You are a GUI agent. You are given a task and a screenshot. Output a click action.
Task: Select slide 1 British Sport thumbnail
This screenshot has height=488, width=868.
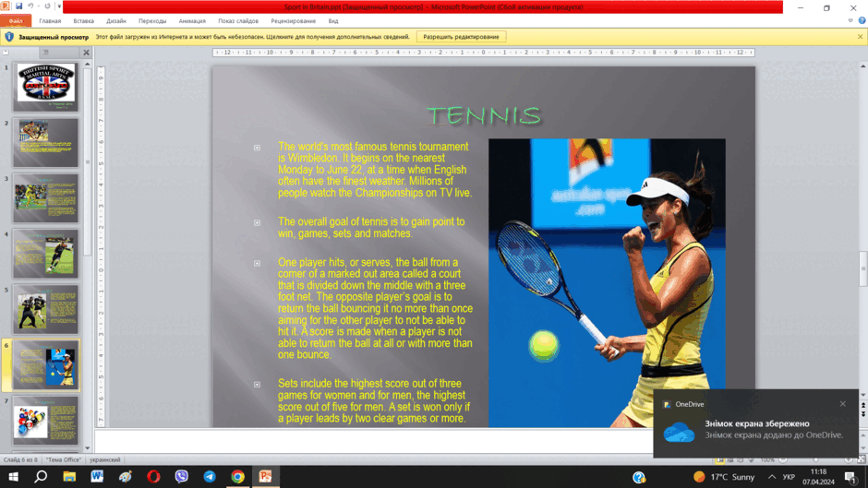pyautogui.click(x=46, y=87)
